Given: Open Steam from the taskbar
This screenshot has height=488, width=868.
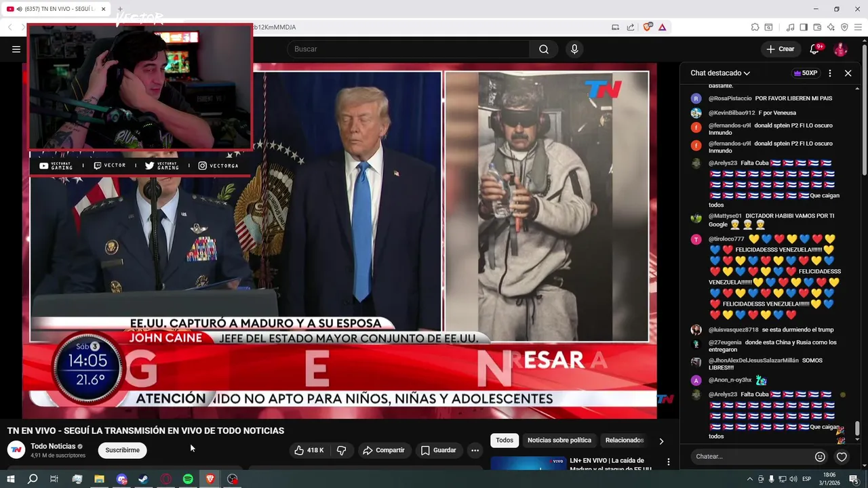Looking at the screenshot, I should click(143, 479).
